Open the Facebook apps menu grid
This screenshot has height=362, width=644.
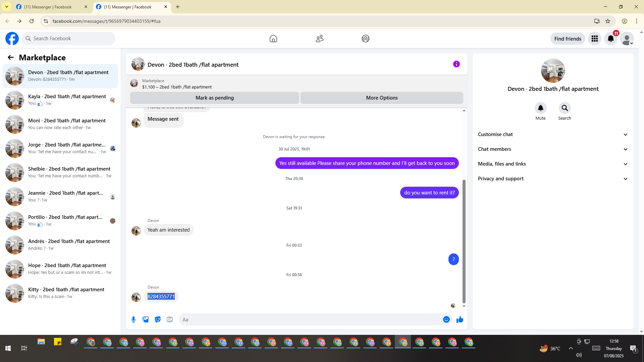click(594, 39)
